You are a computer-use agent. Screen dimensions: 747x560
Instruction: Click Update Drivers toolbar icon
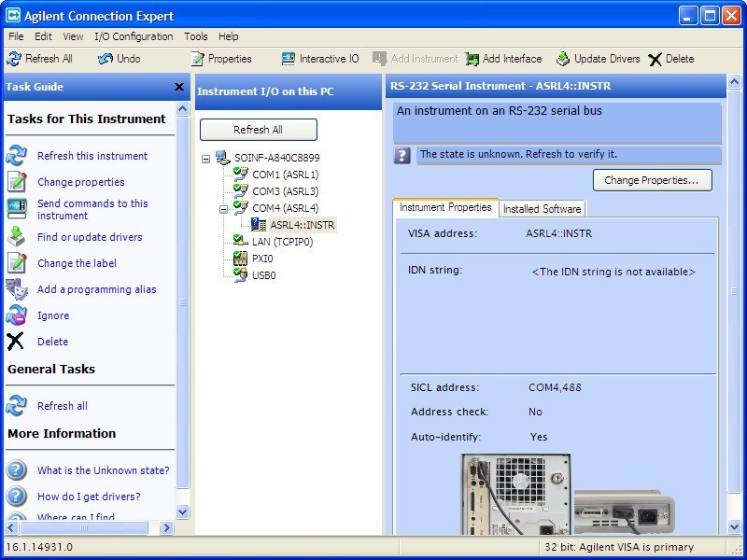(563, 59)
